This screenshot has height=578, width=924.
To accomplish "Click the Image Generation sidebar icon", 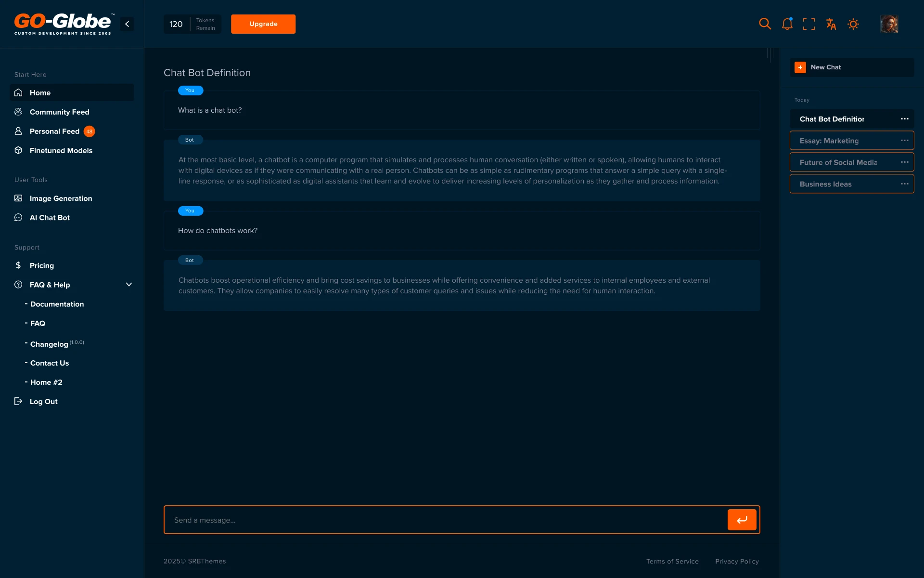I will pyautogui.click(x=18, y=198).
